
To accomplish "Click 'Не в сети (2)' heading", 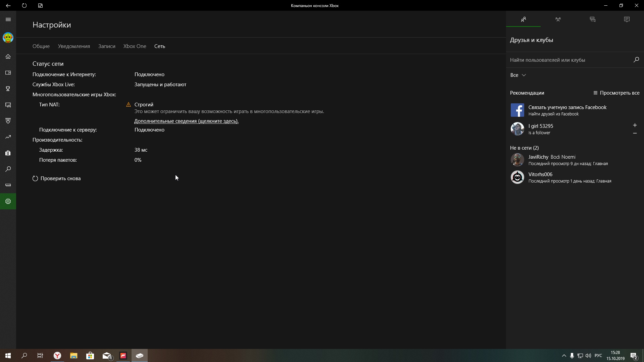I will (524, 148).
